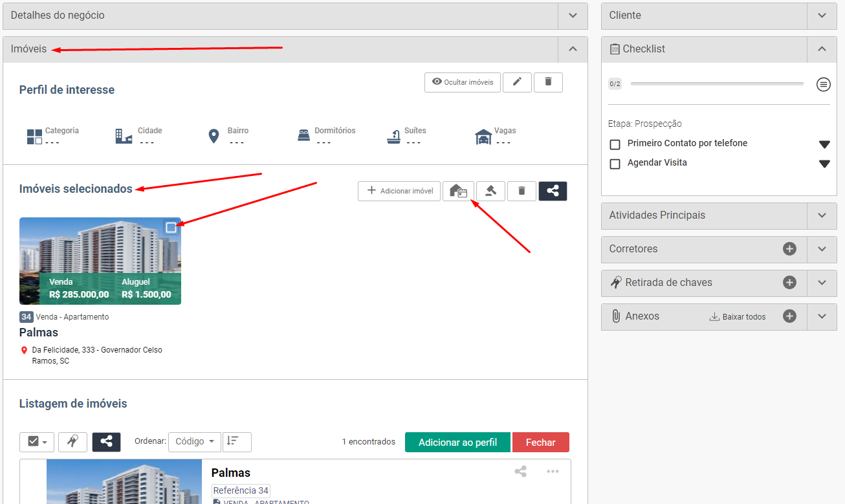Click the Adicionar ao perfil button

457,443
